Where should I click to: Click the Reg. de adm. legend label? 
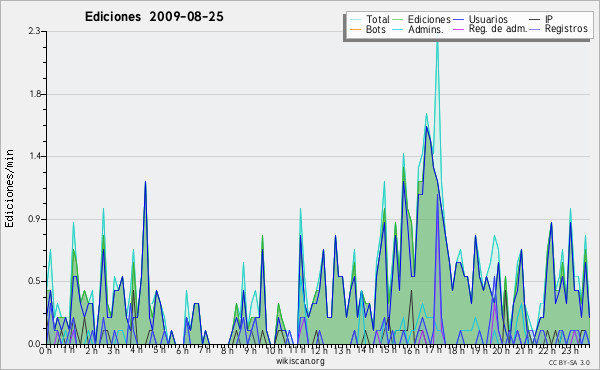pos(498,29)
